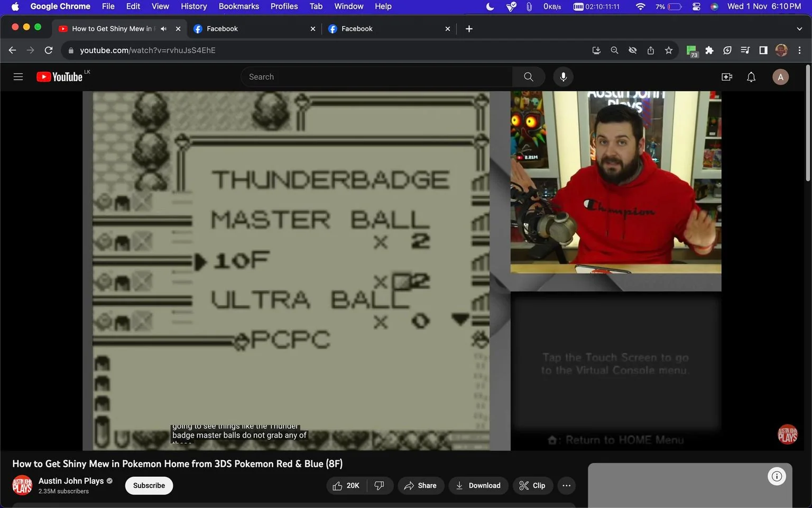This screenshot has width=812, height=508.
Task: Open the green extension with badge 73
Action: pyautogui.click(x=691, y=51)
